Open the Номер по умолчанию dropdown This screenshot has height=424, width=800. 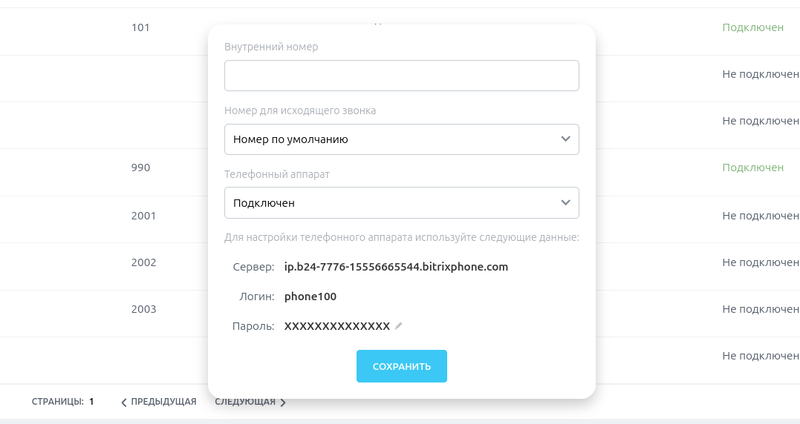401,139
